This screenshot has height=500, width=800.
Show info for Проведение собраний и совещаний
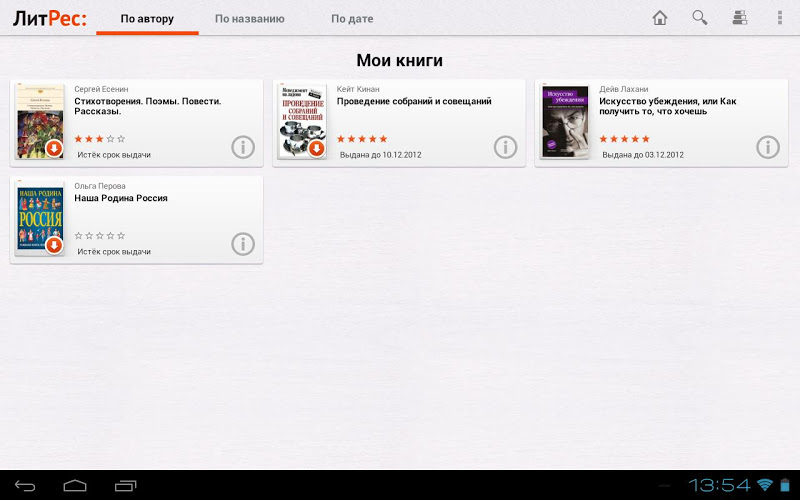(505, 147)
